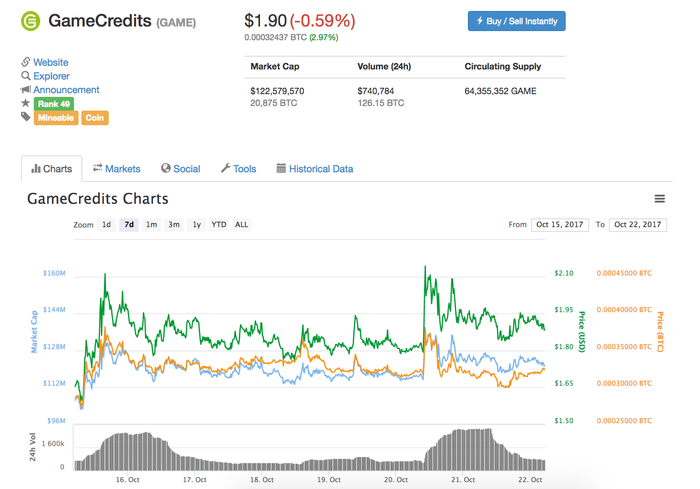Click the (2.97%) BTC change text

tap(324, 38)
